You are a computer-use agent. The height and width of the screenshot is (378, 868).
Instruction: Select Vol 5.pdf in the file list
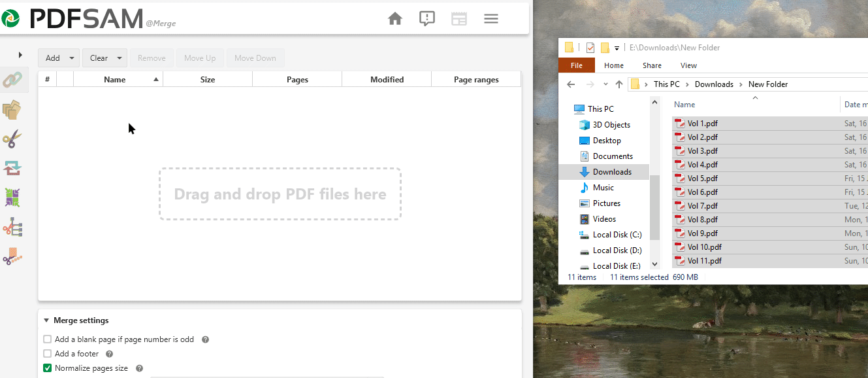click(x=702, y=178)
